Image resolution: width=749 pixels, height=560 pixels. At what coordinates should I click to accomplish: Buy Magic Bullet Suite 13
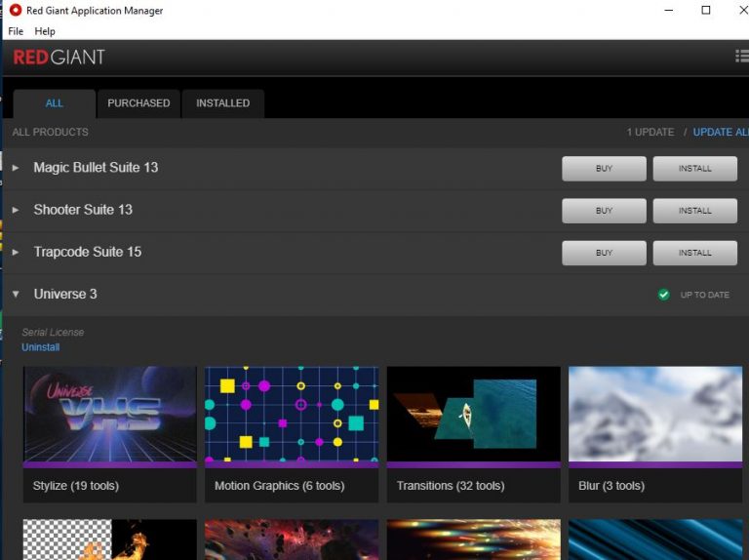pyautogui.click(x=604, y=168)
